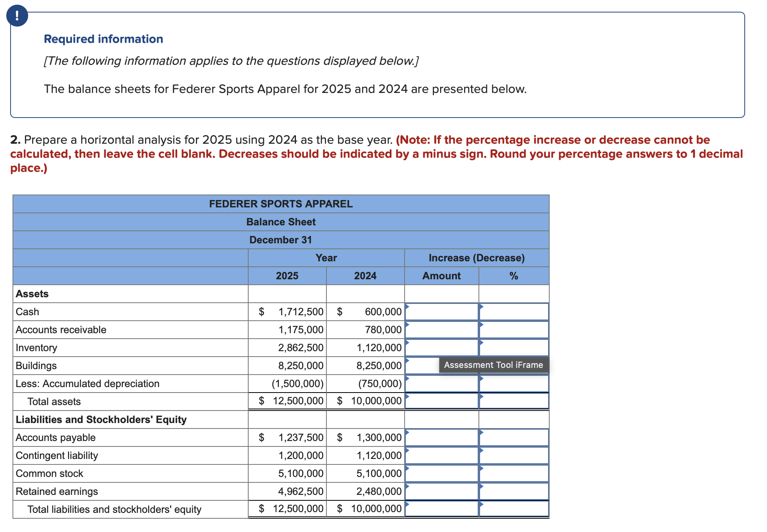Image resolution: width=767 pixels, height=532 pixels.
Task: Select Retained earnings percent cell
Action: tap(514, 491)
